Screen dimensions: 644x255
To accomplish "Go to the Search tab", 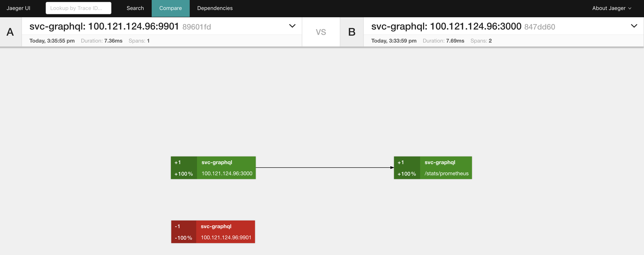I will [x=135, y=8].
